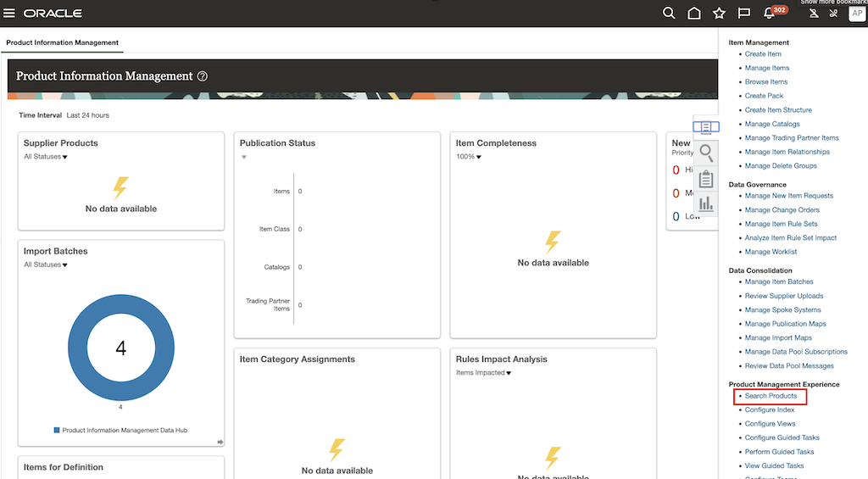This screenshot has width=868, height=479.
Task: Open Analyze Item Rule Set Impact link
Action: 791,237
